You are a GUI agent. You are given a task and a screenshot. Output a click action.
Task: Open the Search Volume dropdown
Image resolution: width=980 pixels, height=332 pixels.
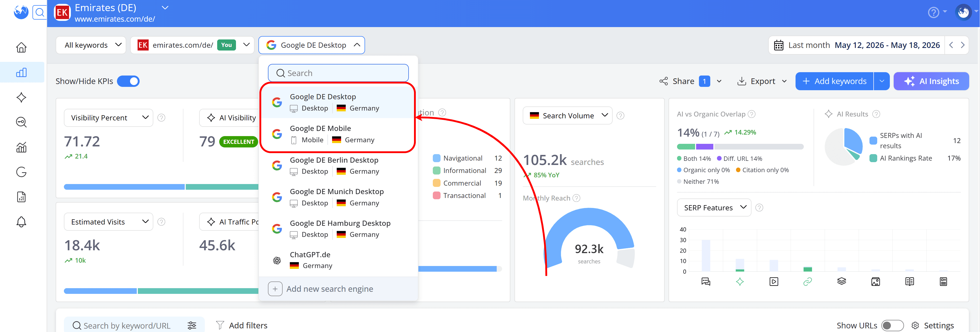[567, 115]
